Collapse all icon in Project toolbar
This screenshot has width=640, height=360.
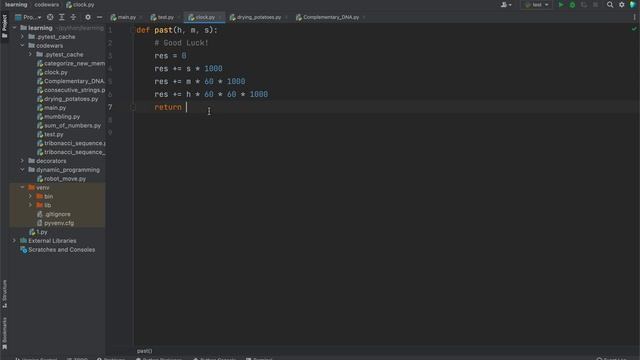[x=73, y=17]
